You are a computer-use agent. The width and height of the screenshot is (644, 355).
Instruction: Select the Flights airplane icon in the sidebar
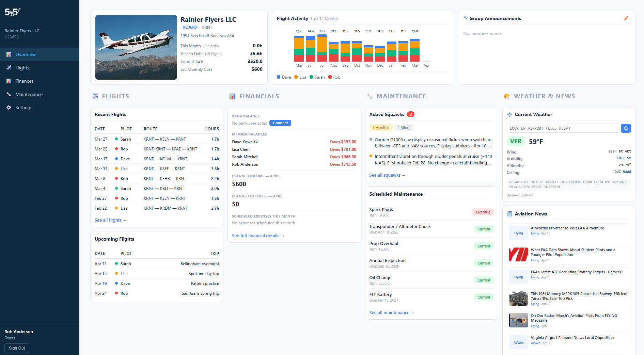9,68
